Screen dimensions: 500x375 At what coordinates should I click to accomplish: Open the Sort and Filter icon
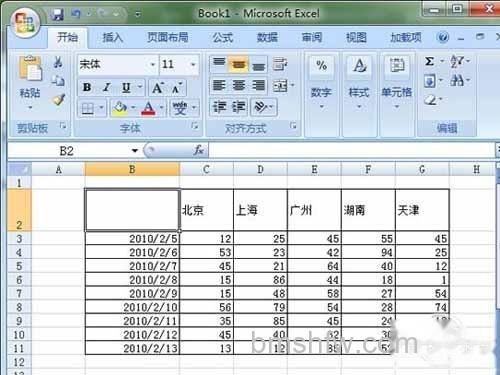pyautogui.click(x=457, y=61)
